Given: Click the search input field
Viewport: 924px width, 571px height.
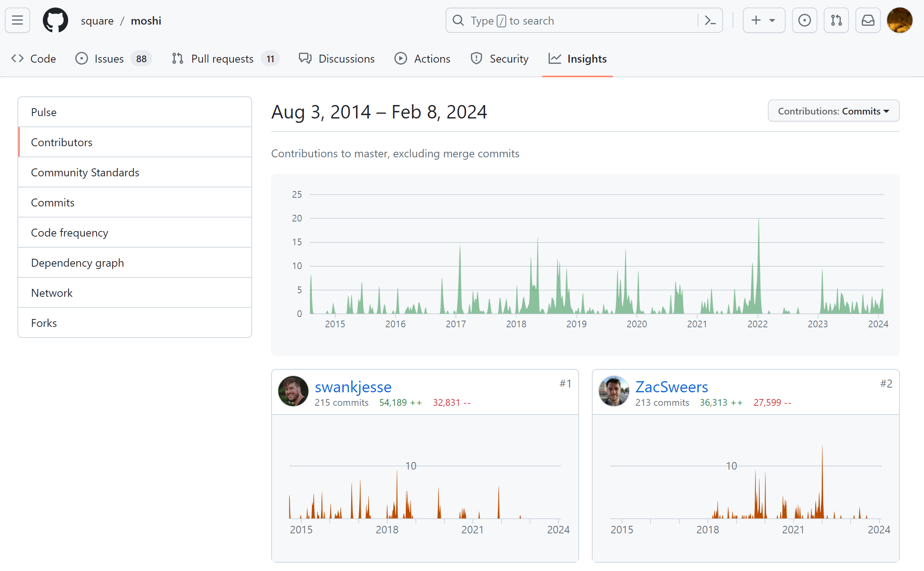Looking at the screenshot, I should (x=575, y=20).
